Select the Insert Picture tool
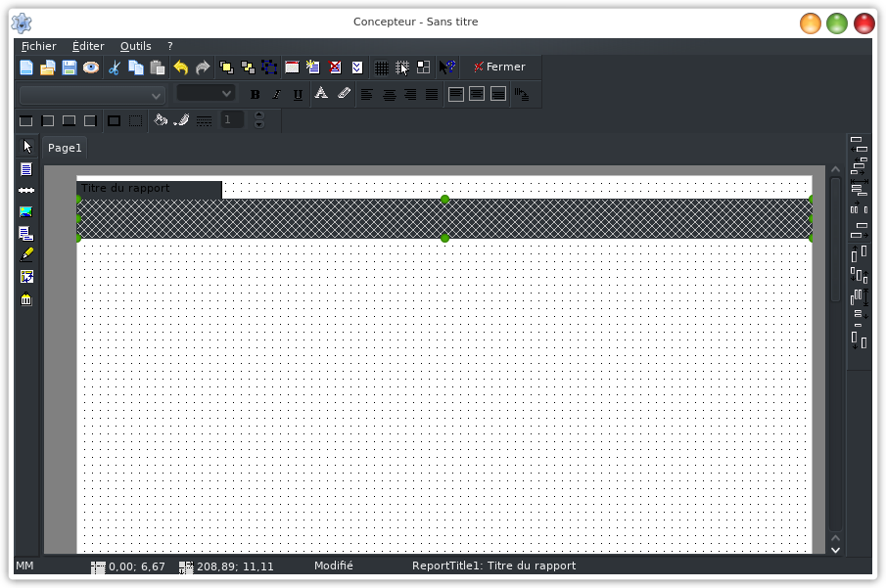Image resolution: width=886 pixels, height=588 pixels. coord(26,211)
